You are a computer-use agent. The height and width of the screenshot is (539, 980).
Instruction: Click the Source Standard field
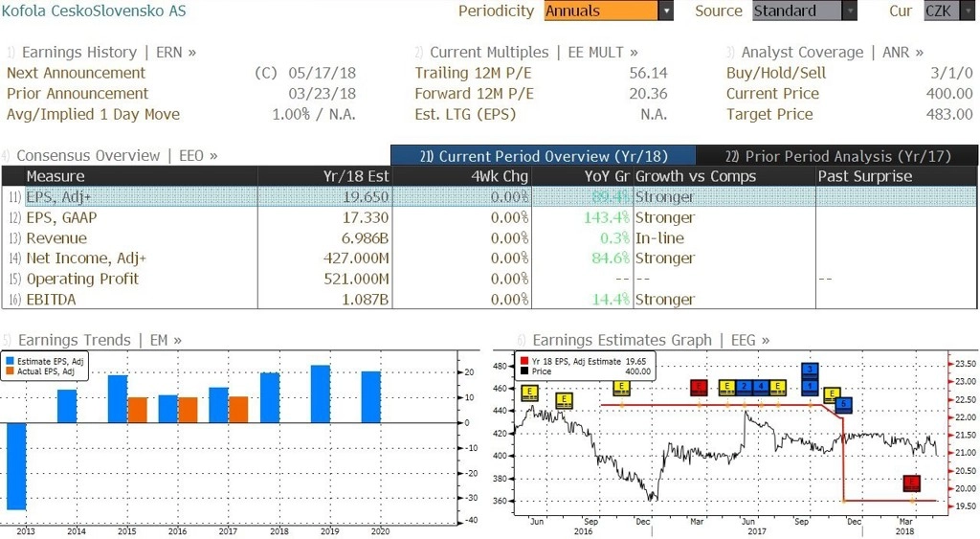[x=797, y=11]
